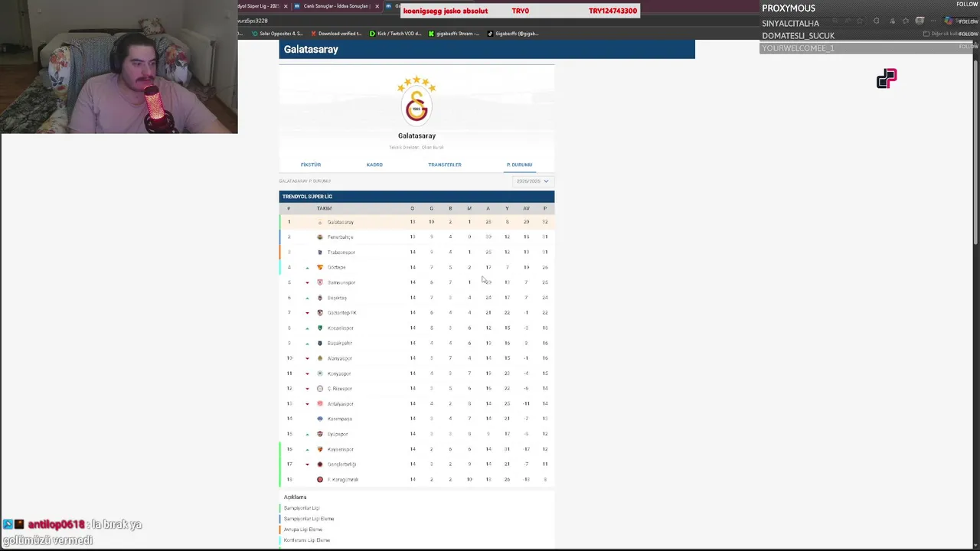980x551 pixels.
Task: Close the Canlı Sonuçlar browser tab
Action: pos(377,6)
